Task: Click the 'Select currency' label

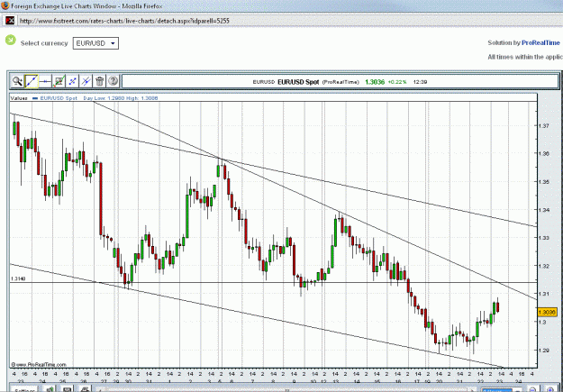Action: point(44,43)
